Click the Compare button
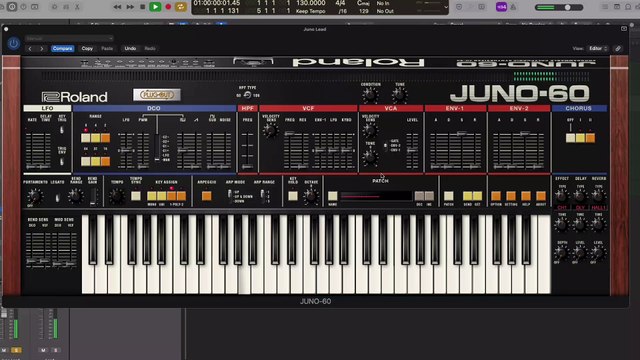640x360 pixels. coord(62,49)
